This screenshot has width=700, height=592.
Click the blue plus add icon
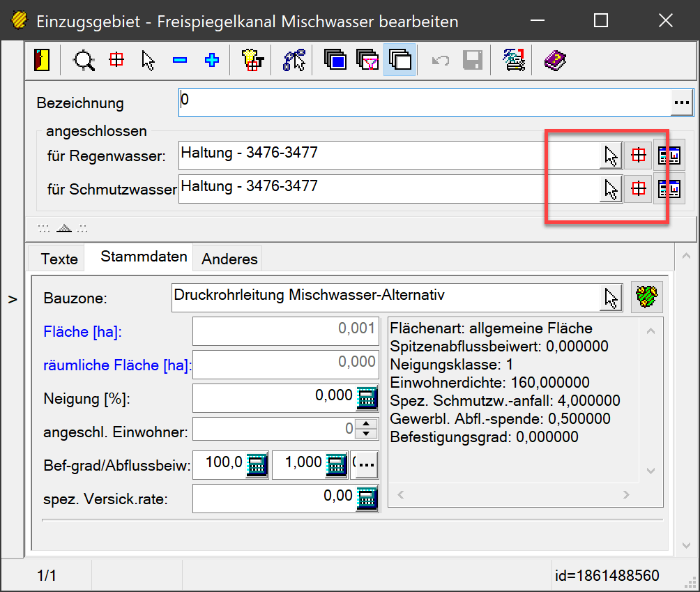pyautogui.click(x=212, y=61)
